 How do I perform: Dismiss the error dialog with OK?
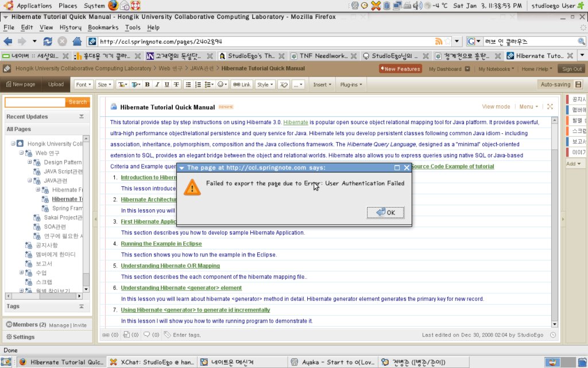click(x=385, y=213)
